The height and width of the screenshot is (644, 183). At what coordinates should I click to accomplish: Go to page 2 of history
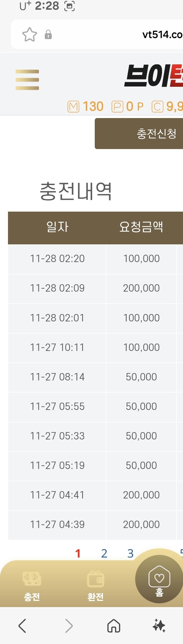point(104,553)
